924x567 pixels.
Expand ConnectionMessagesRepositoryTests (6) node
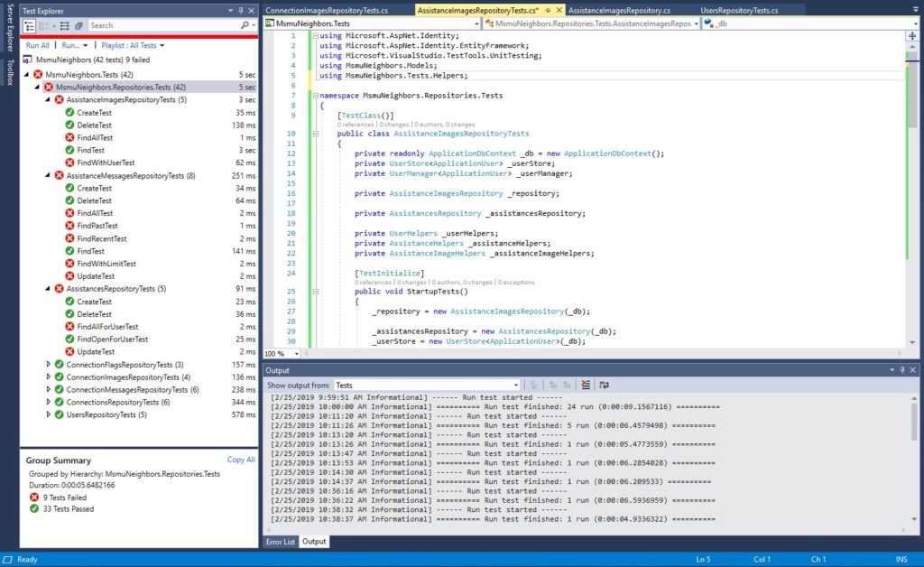click(48, 390)
